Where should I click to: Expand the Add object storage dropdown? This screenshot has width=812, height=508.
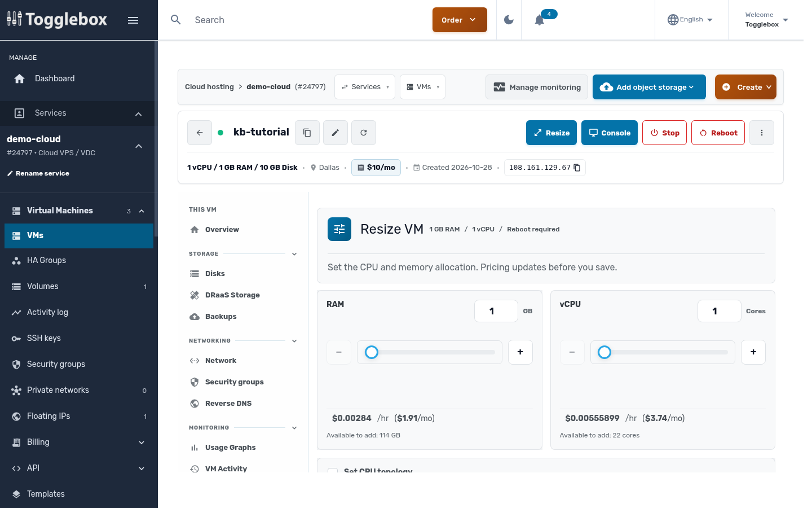click(x=649, y=87)
